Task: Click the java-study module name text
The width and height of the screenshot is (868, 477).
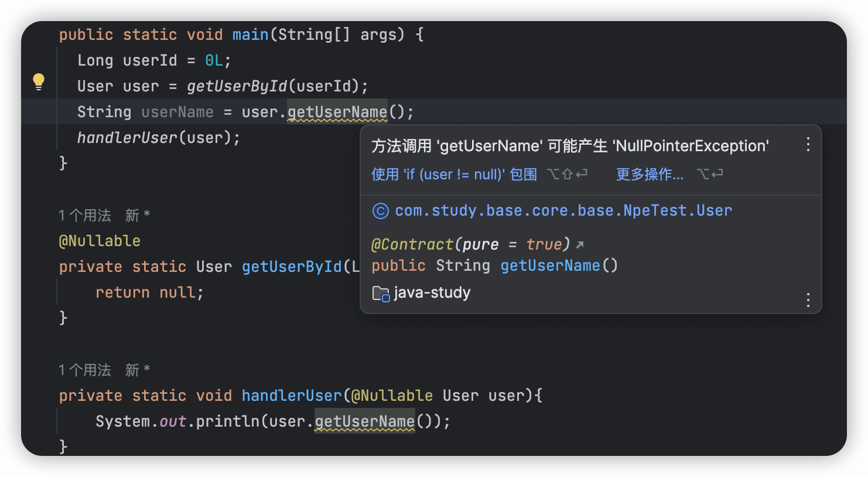Action: [432, 293]
